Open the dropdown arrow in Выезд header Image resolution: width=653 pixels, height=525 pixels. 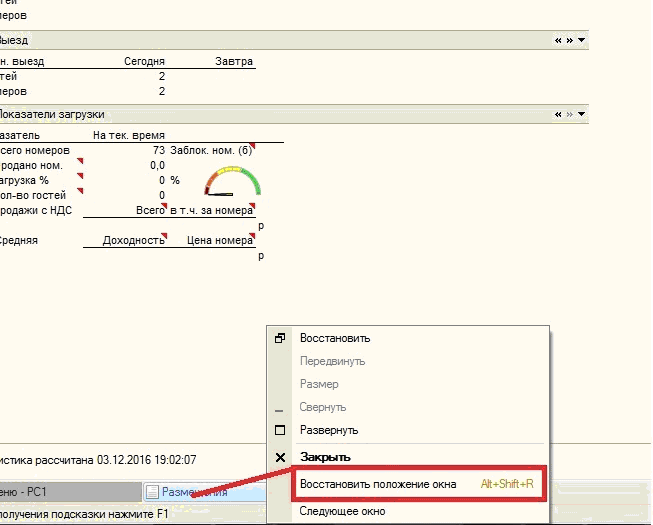(x=581, y=40)
